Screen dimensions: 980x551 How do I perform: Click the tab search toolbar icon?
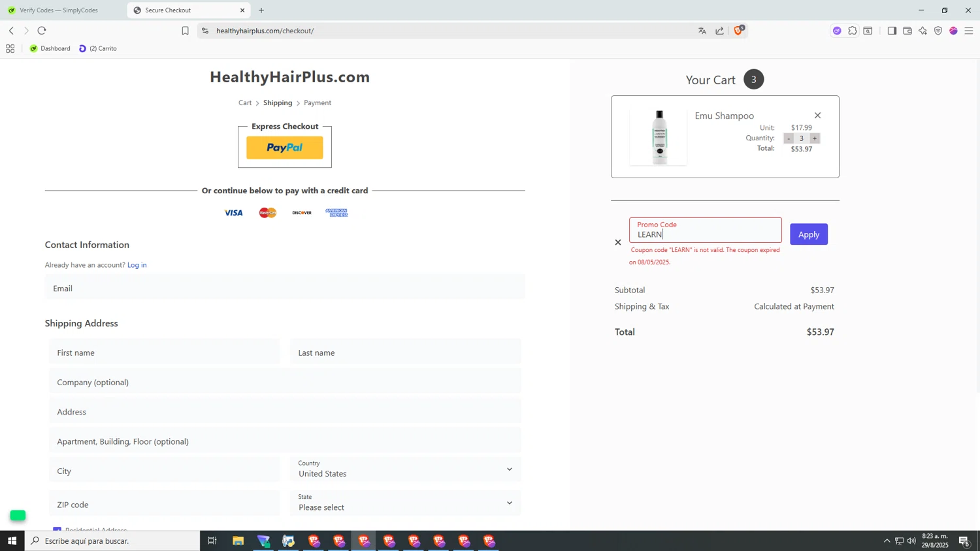coord(868,31)
